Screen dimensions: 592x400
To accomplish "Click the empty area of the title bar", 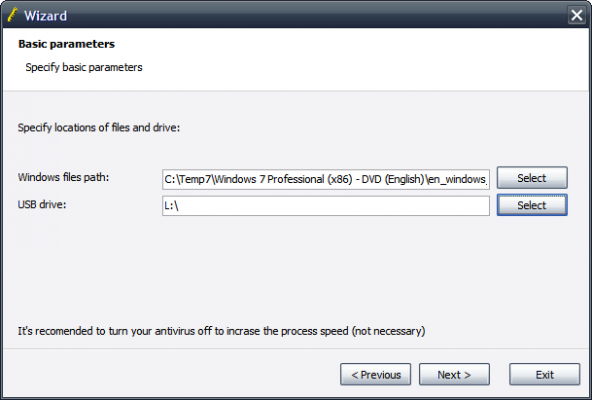I will click(x=317, y=15).
